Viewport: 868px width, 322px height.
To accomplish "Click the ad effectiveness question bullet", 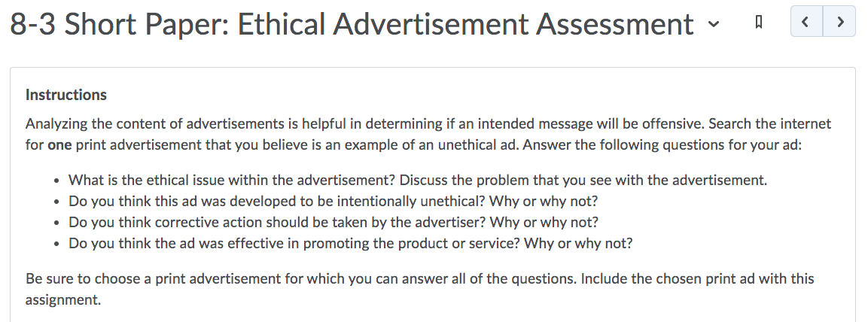I will [x=350, y=244].
